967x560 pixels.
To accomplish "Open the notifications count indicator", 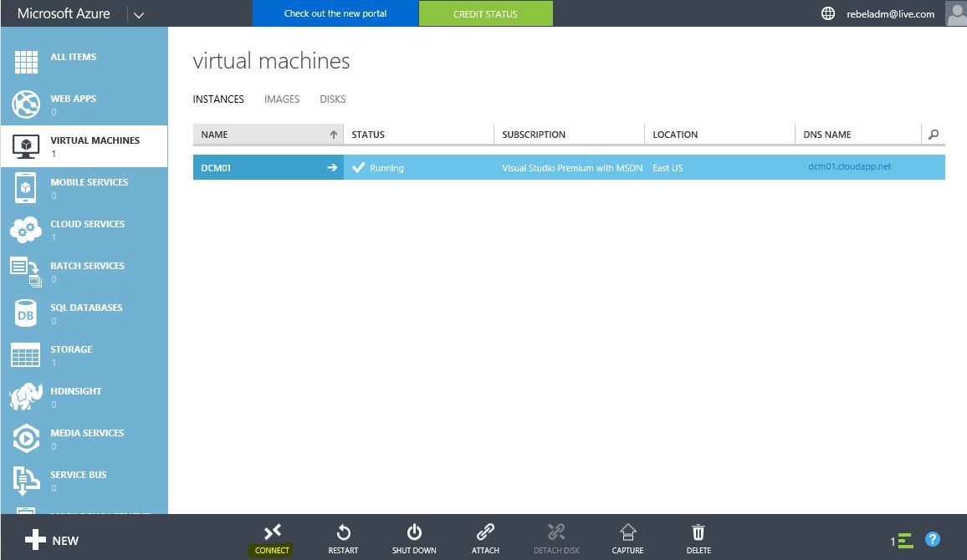I will point(902,541).
